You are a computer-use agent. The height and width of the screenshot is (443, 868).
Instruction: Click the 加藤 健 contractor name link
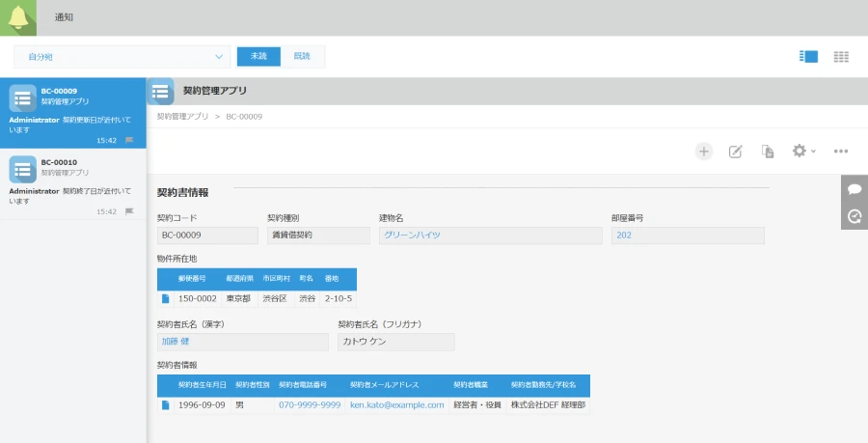click(176, 341)
